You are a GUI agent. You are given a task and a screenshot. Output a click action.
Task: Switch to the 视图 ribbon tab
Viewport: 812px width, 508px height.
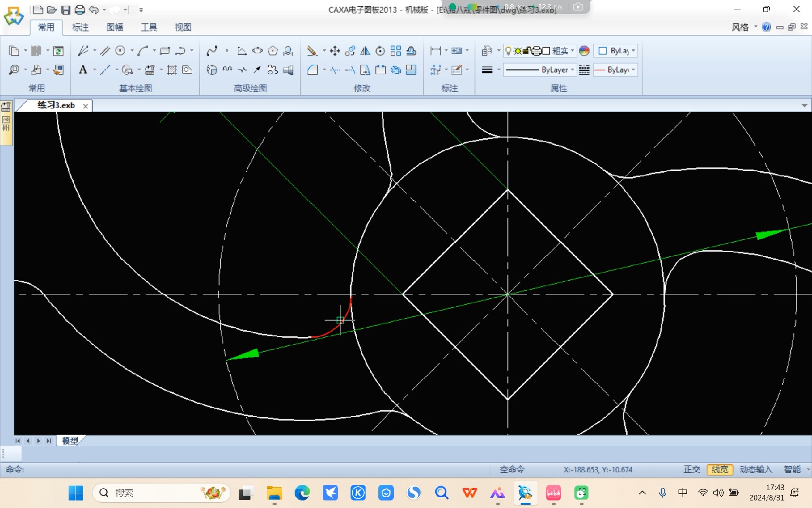[x=183, y=27]
